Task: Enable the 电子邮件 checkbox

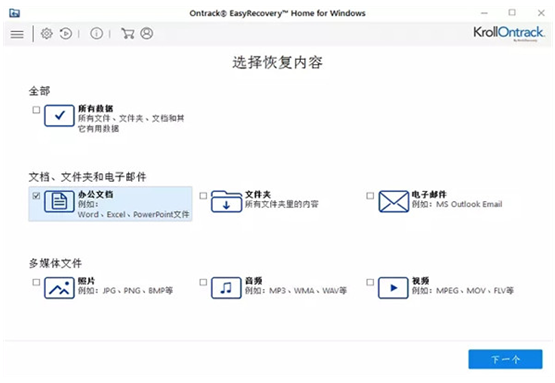Action: 370,196
